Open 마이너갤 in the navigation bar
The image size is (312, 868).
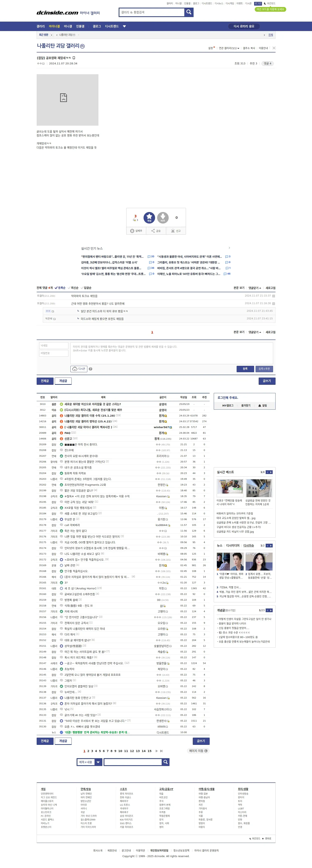pos(54,26)
